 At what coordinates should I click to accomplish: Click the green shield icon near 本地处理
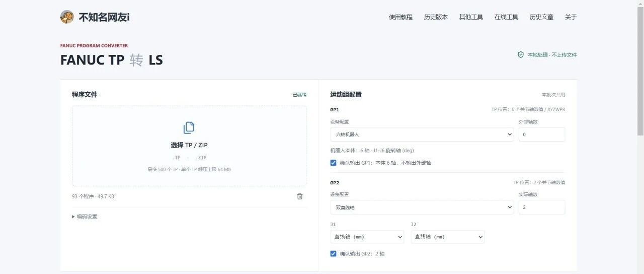coord(521,54)
